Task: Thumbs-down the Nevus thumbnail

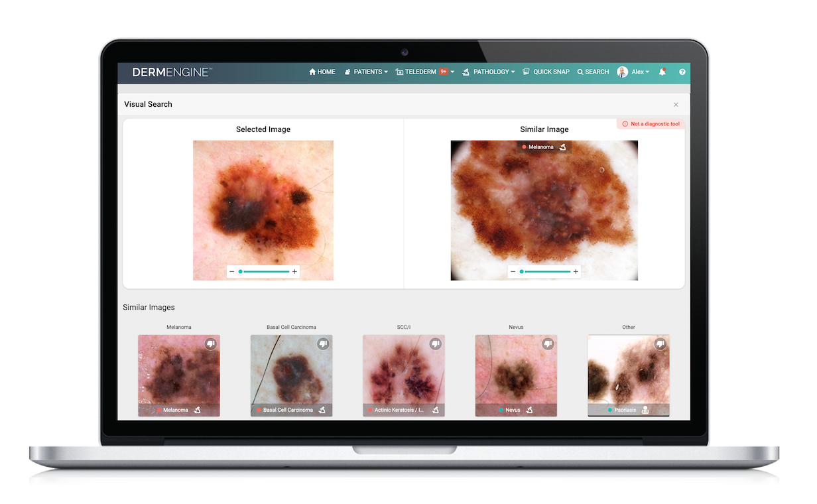Action: 548,344
